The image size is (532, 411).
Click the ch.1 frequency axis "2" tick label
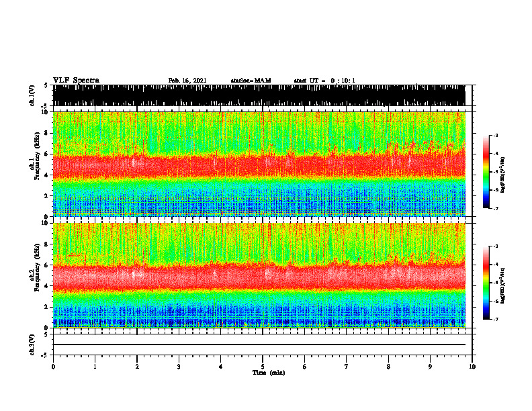(47, 196)
